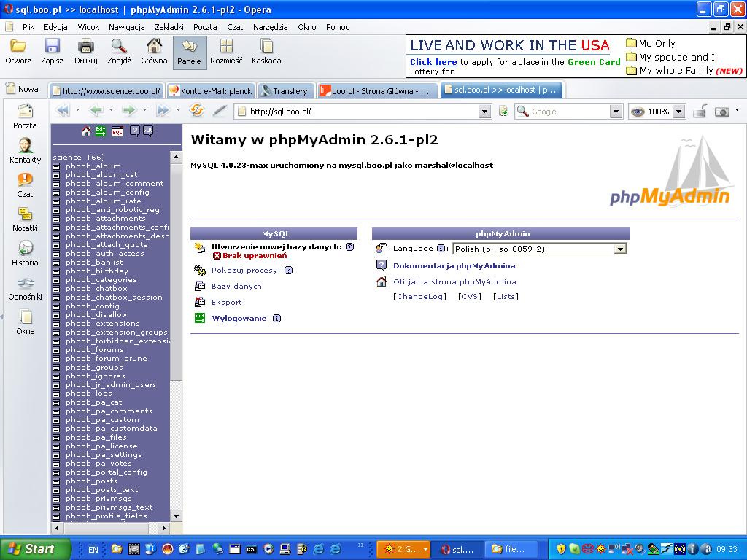Open the Back button history dropdown arrow
The width and height of the screenshot is (747, 560).
click(x=111, y=111)
